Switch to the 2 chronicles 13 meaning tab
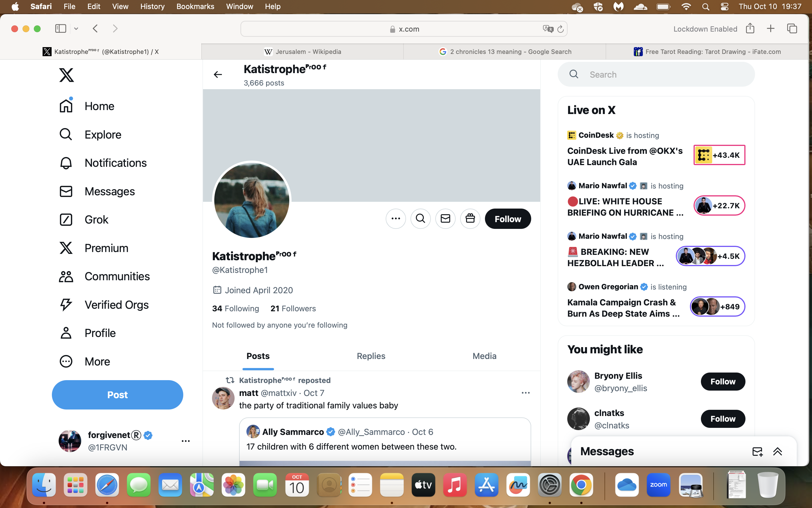Viewport: 812px width, 508px height. pos(505,52)
